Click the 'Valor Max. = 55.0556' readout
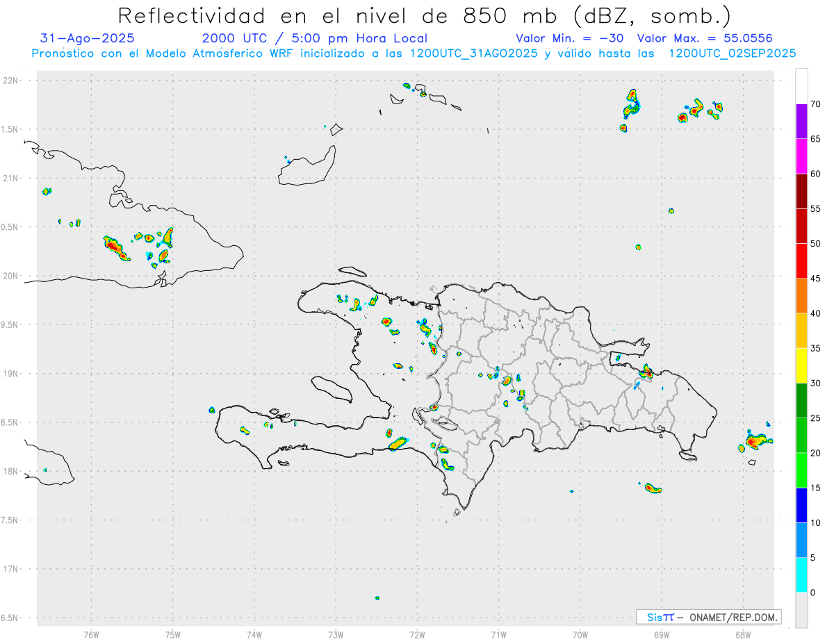834x644 pixels. click(x=705, y=38)
